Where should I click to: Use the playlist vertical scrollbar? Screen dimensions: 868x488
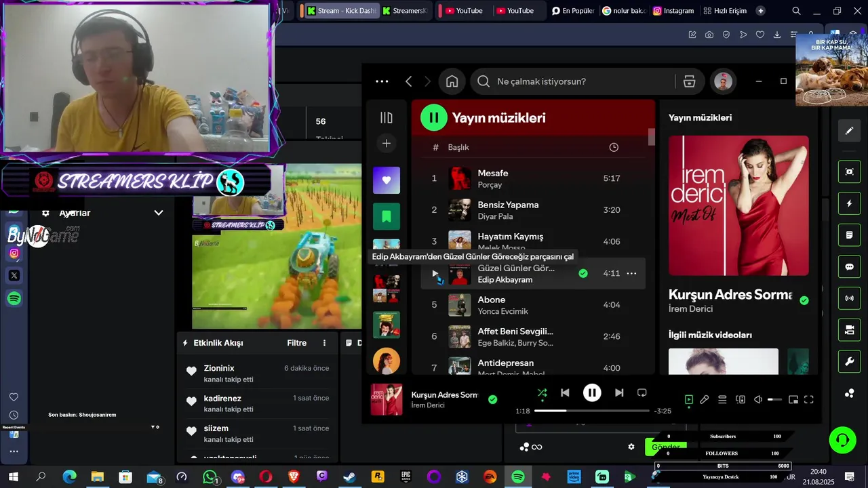[652, 136]
